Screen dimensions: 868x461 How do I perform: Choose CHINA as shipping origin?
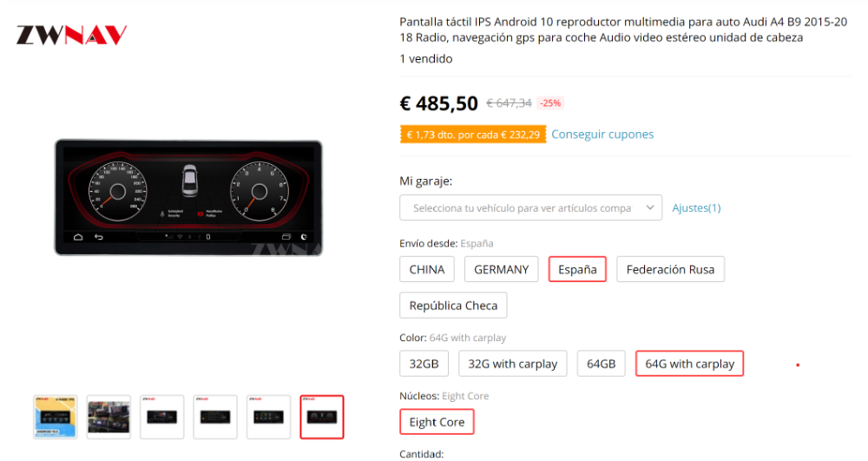(427, 269)
